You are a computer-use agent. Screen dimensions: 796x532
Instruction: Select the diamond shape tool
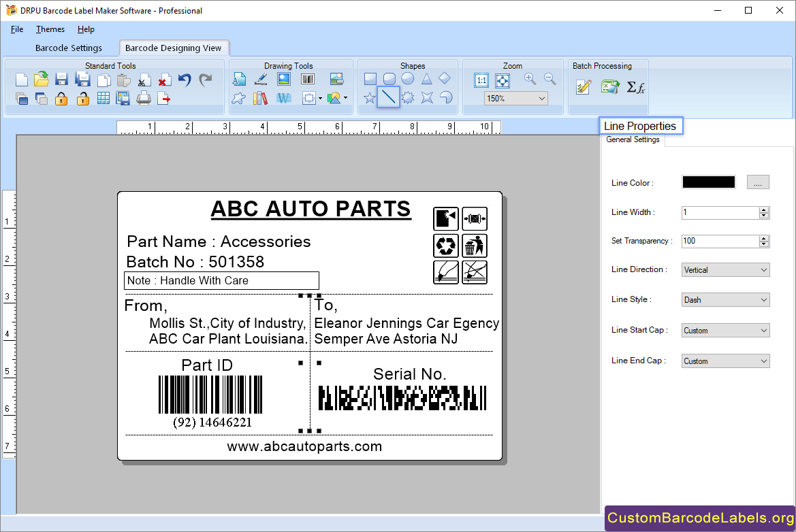[x=445, y=78]
